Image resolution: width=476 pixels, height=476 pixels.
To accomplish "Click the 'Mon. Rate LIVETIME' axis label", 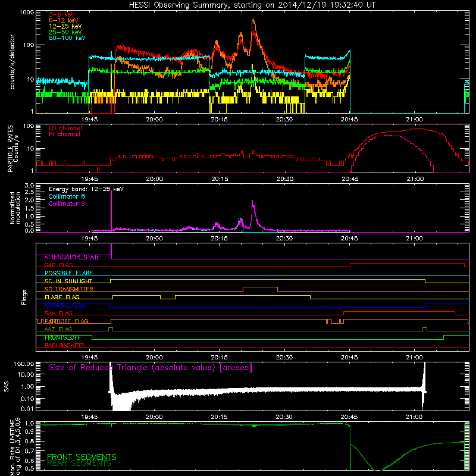I will point(12,446).
